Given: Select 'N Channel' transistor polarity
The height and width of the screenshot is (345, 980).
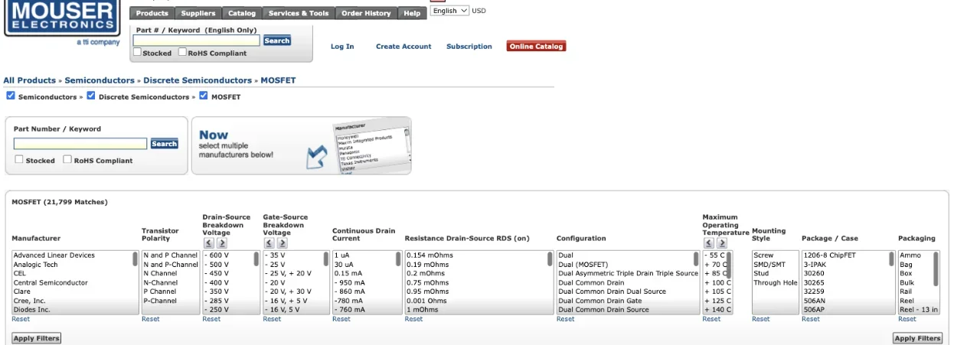Looking at the screenshot, I should click(160, 273).
